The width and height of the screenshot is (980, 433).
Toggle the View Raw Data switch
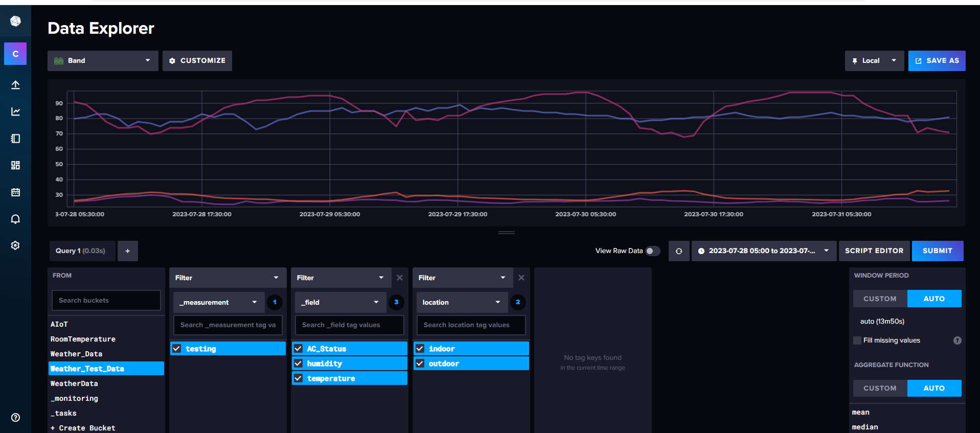[652, 251]
